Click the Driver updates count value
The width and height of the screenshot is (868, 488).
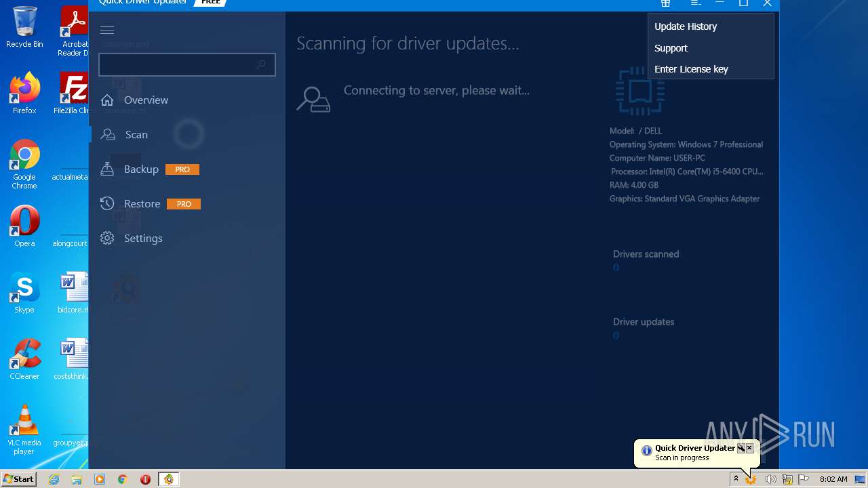pyautogui.click(x=616, y=335)
